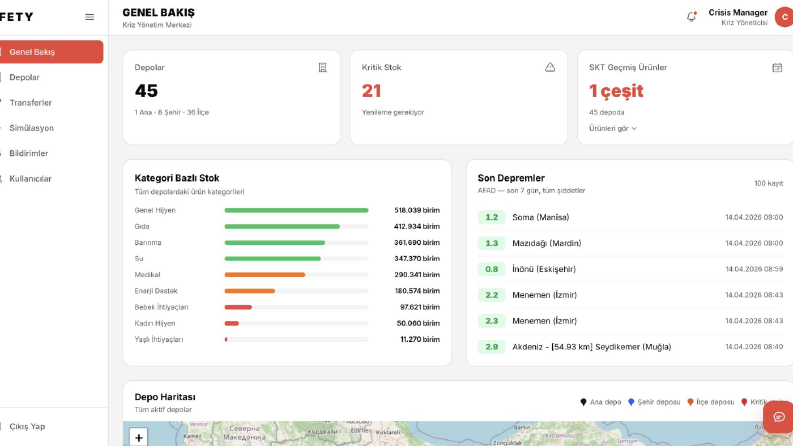The height and width of the screenshot is (446, 793).
Task: Click 412.934 birim Gıda value
Action: click(417, 227)
